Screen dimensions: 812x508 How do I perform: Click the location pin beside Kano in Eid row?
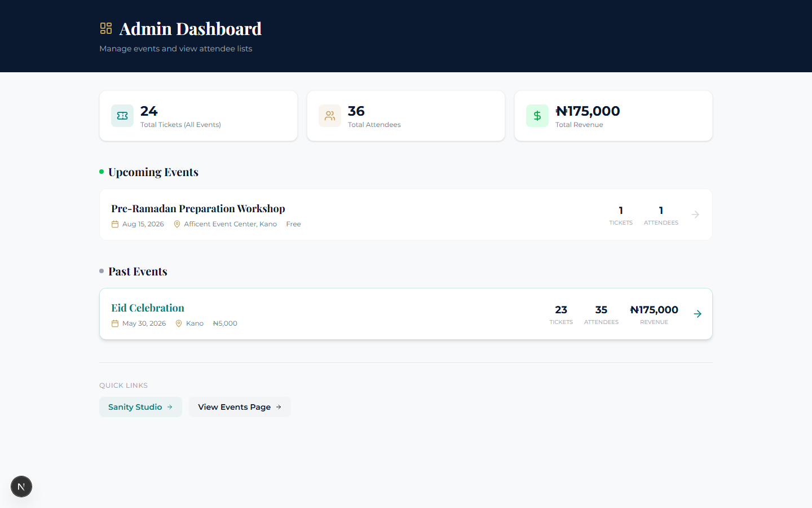click(x=179, y=323)
